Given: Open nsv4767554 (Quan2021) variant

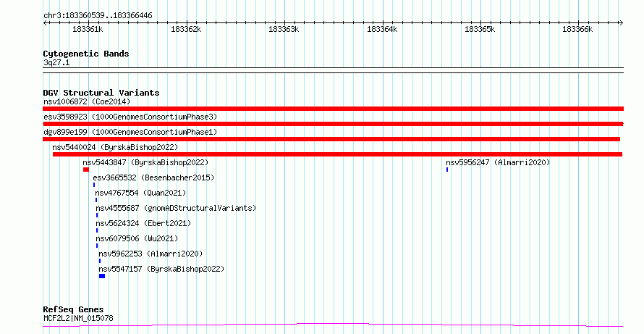Looking at the screenshot, I should 140,193.
